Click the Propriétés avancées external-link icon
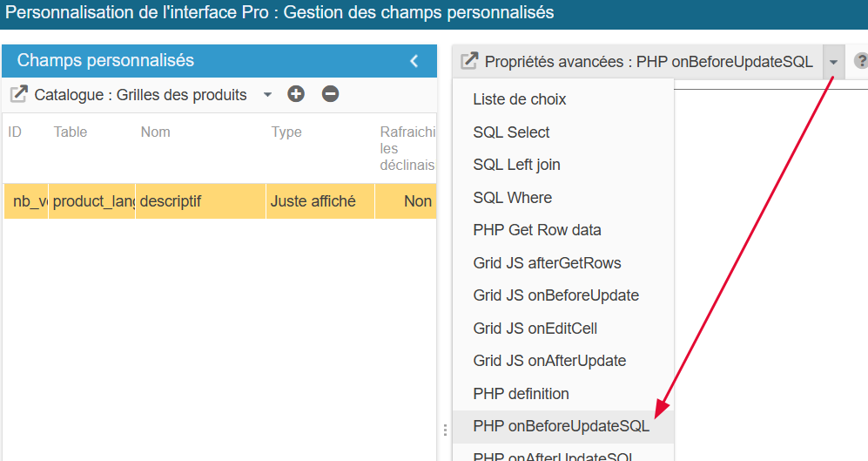868x461 pixels. pyautogui.click(x=469, y=61)
